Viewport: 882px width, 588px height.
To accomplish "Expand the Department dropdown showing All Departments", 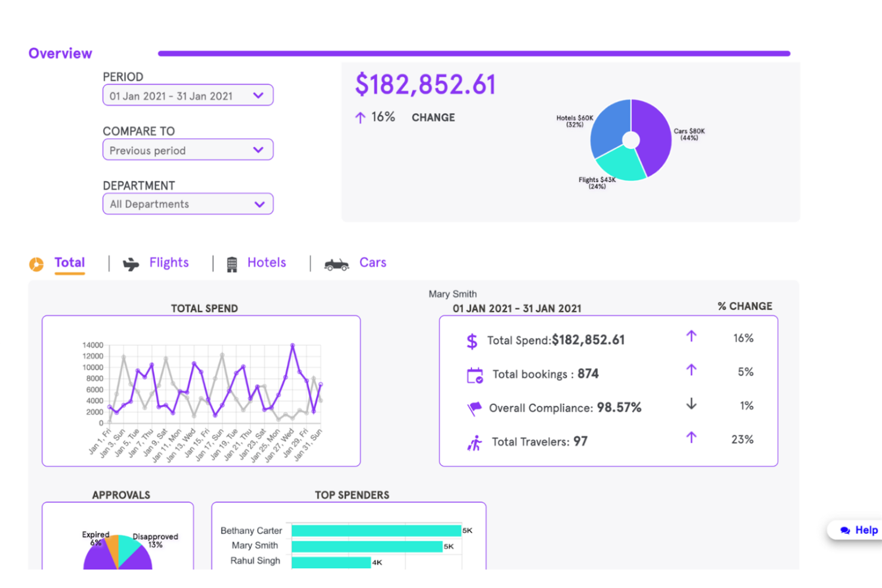I will click(188, 204).
